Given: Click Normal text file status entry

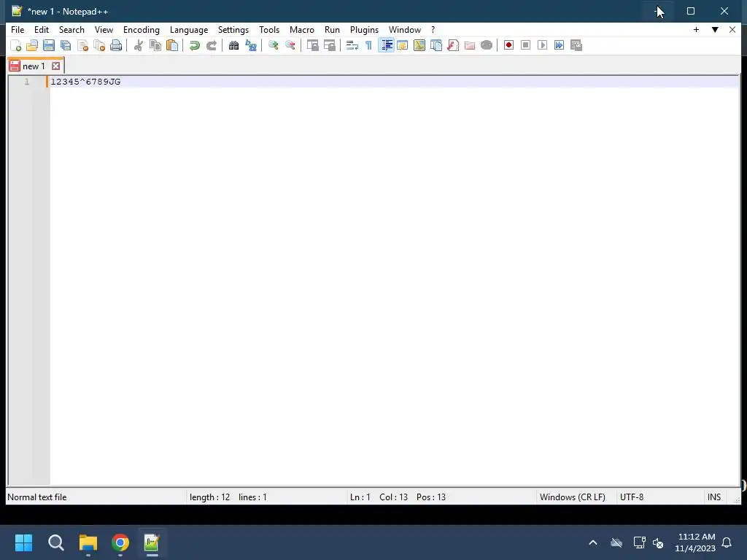Looking at the screenshot, I should pos(37,497).
